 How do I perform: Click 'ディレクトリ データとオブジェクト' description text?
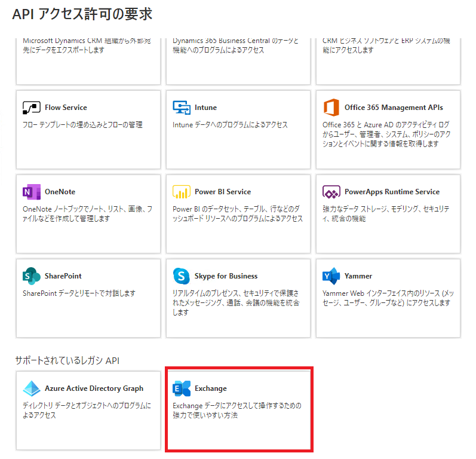pyautogui.click(x=87, y=411)
